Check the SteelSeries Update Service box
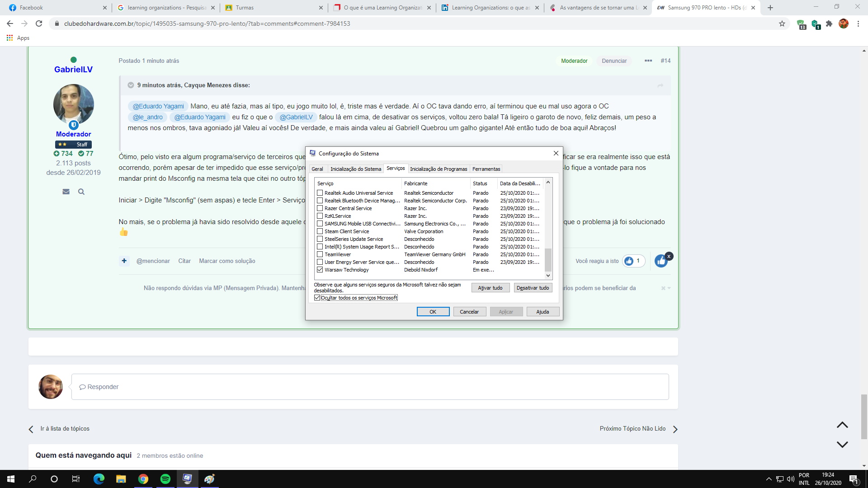The height and width of the screenshot is (488, 868). tap(320, 239)
